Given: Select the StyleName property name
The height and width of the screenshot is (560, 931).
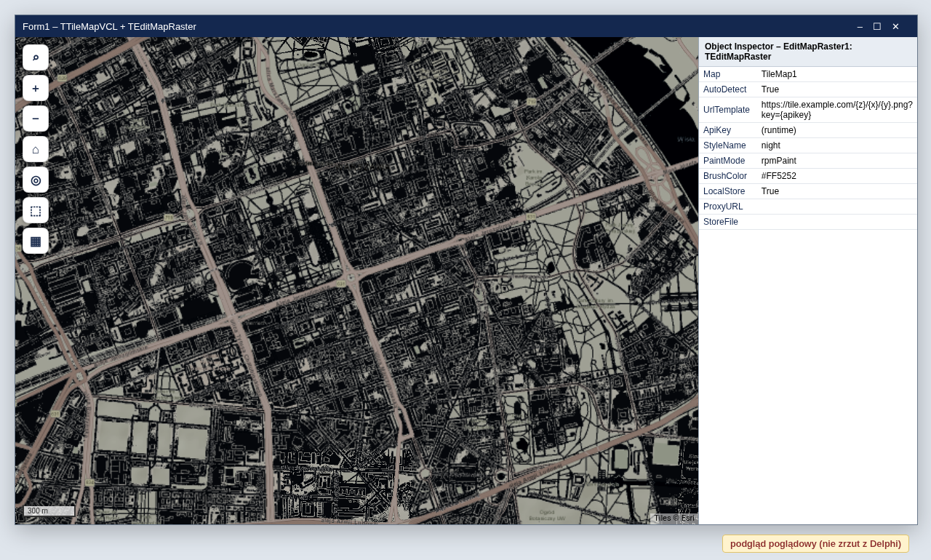Looking at the screenshot, I should click(x=724, y=145).
